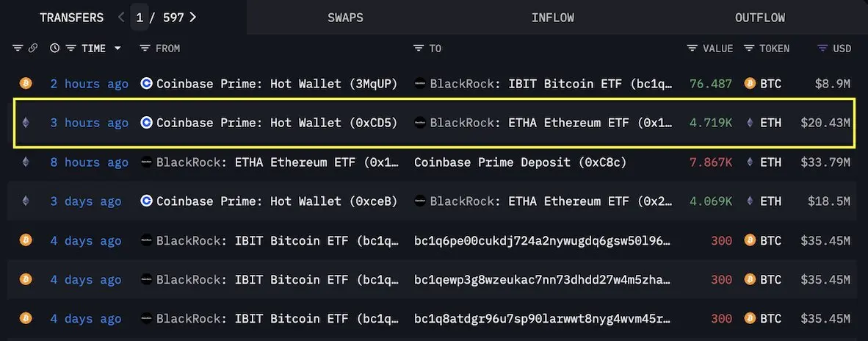Image resolution: width=868 pixels, height=341 pixels.
Task: Go to next transfers page arrow
Action: click(192, 17)
